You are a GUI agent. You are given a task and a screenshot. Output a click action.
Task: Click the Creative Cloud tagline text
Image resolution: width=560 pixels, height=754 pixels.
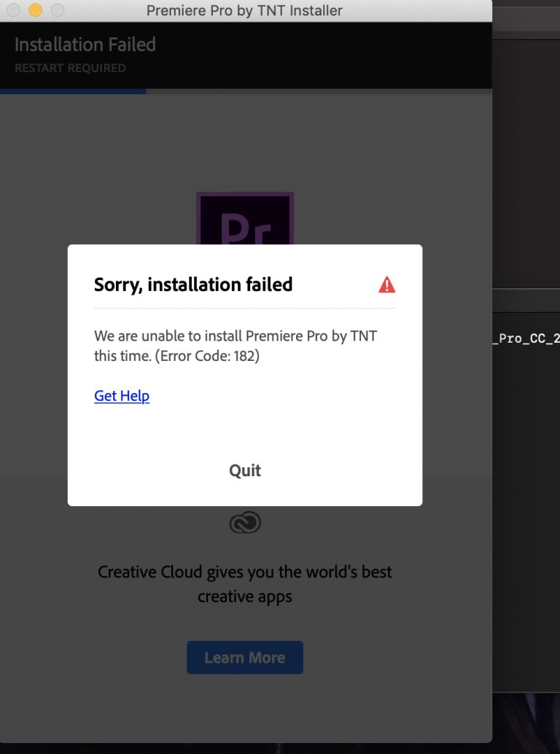245,584
